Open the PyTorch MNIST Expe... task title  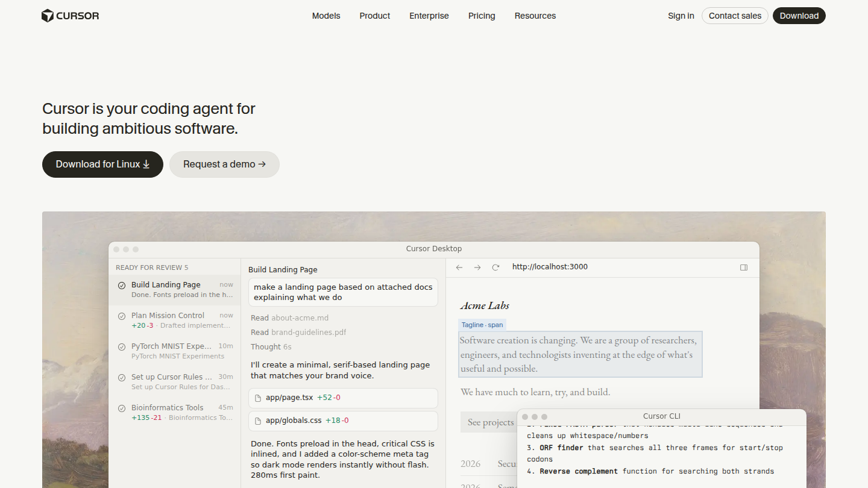tap(172, 346)
